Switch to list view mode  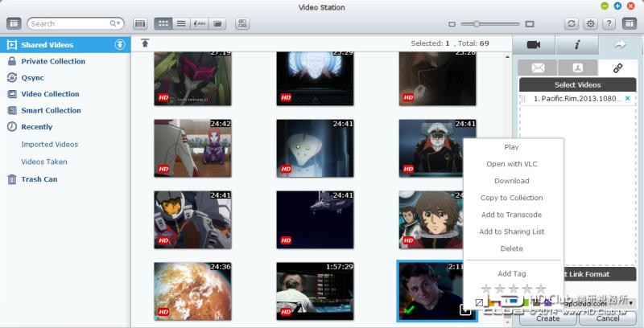181,24
